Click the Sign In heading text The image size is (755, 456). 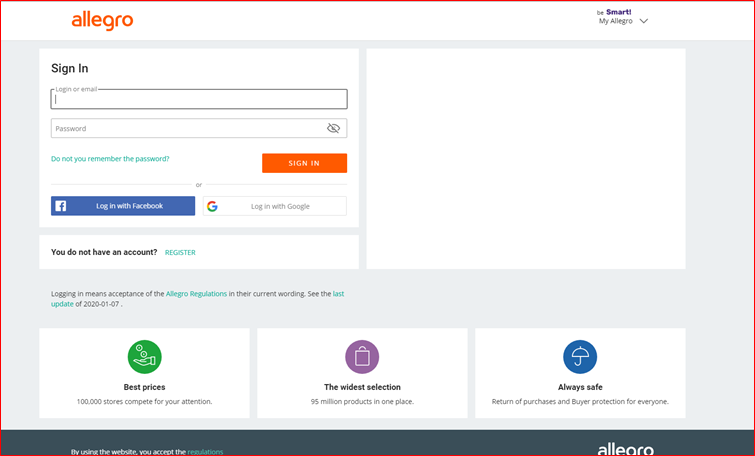tap(70, 68)
